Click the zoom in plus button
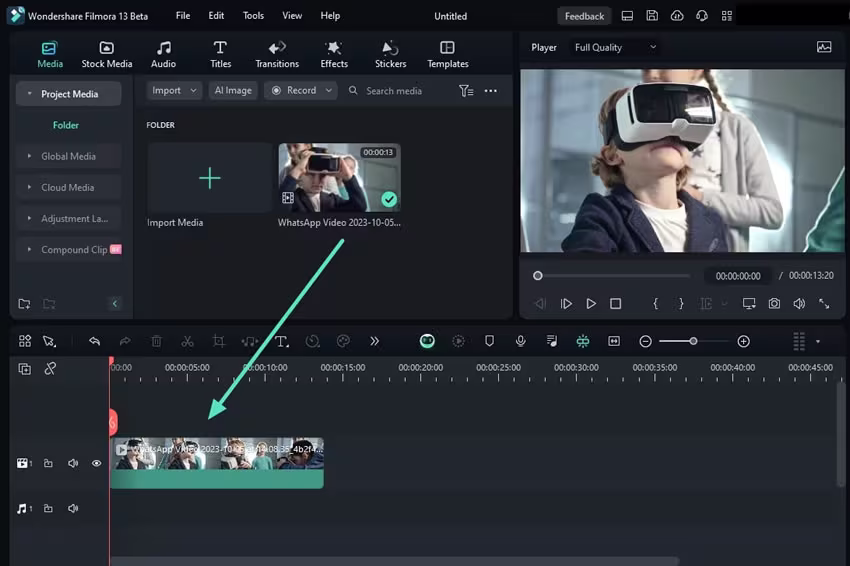The width and height of the screenshot is (850, 566). point(743,342)
